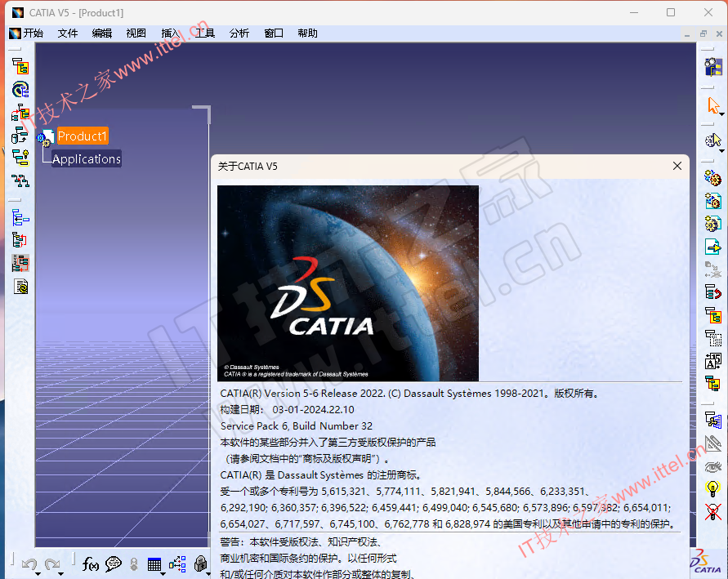Click the design table grid icon
Image resolution: width=728 pixels, height=579 pixels.
point(154,564)
